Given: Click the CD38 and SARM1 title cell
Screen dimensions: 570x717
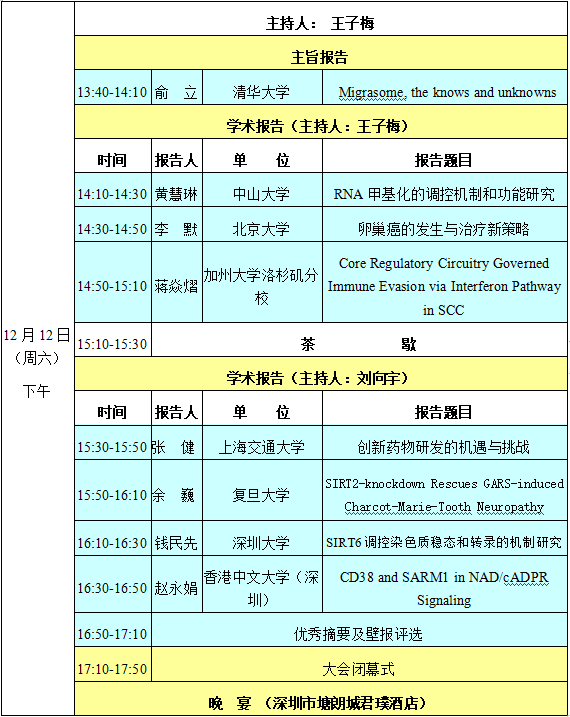Looking at the screenshot, I should click(x=445, y=584).
